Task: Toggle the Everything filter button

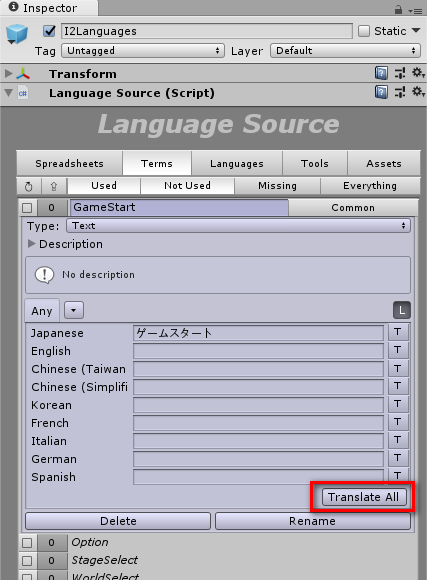Action: (x=370, y=186)
